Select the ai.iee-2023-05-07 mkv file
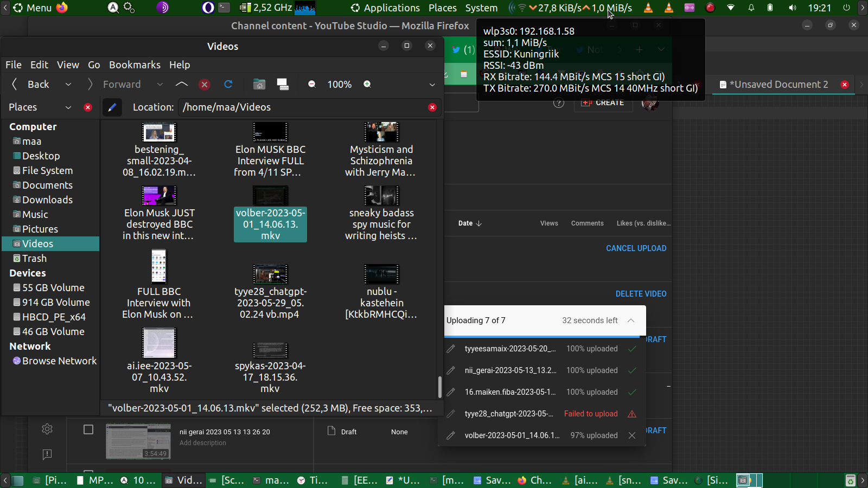 [x=159, y=361]
